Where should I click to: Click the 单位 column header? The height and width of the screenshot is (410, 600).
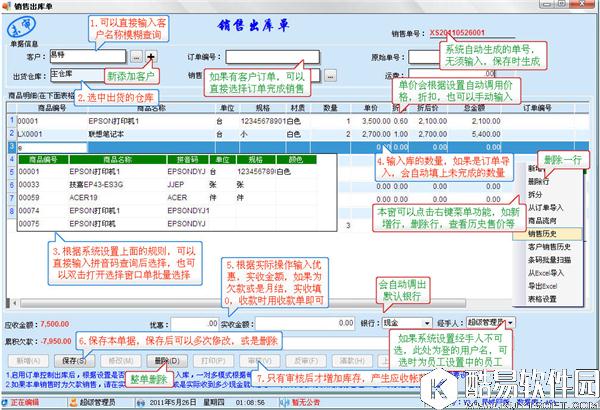click(227, 108)
